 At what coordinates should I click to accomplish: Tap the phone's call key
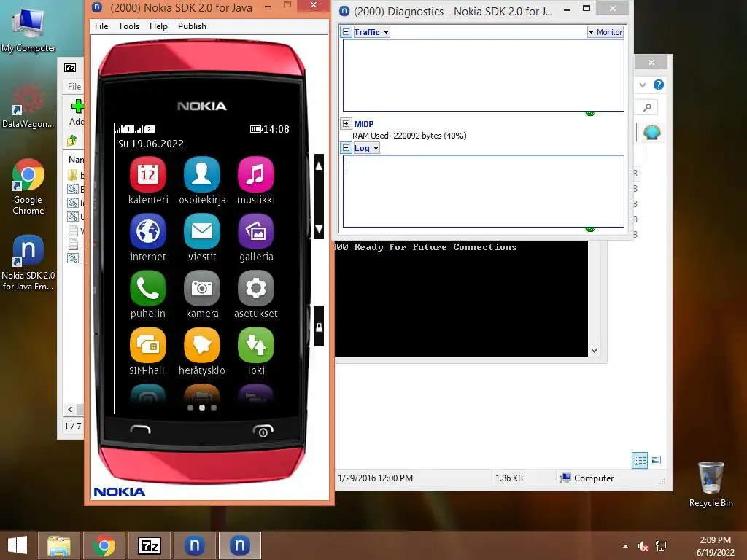(141, 430)
